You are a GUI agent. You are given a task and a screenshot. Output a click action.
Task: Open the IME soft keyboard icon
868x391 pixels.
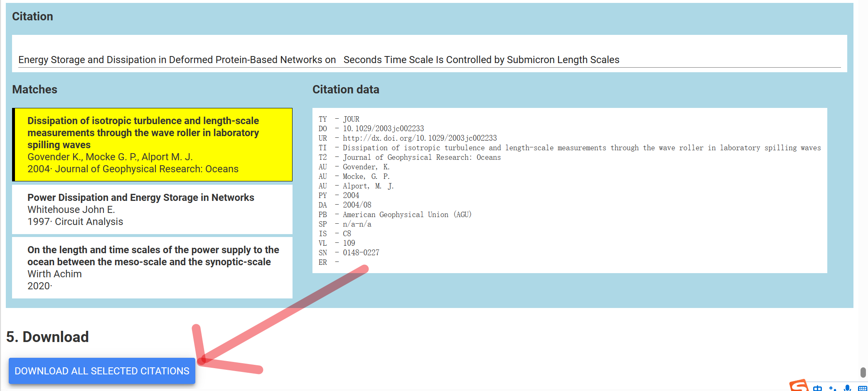click(862, 389)
